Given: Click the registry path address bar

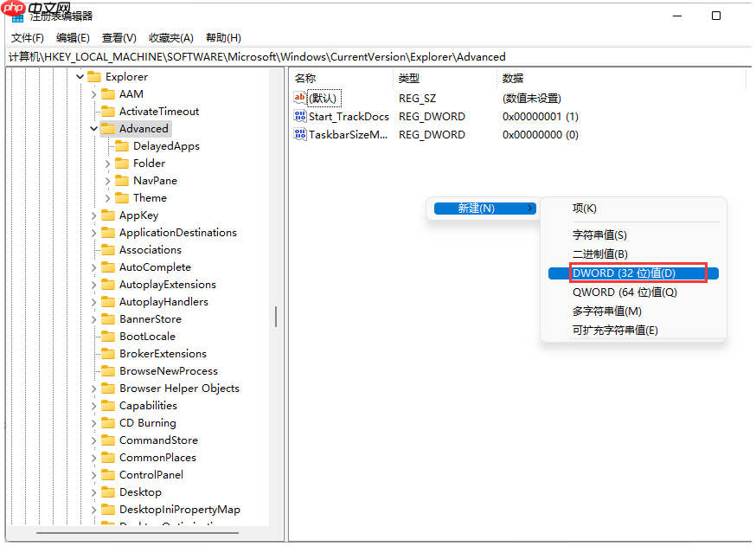Looking at the screenshot, I should click(259, 56).
